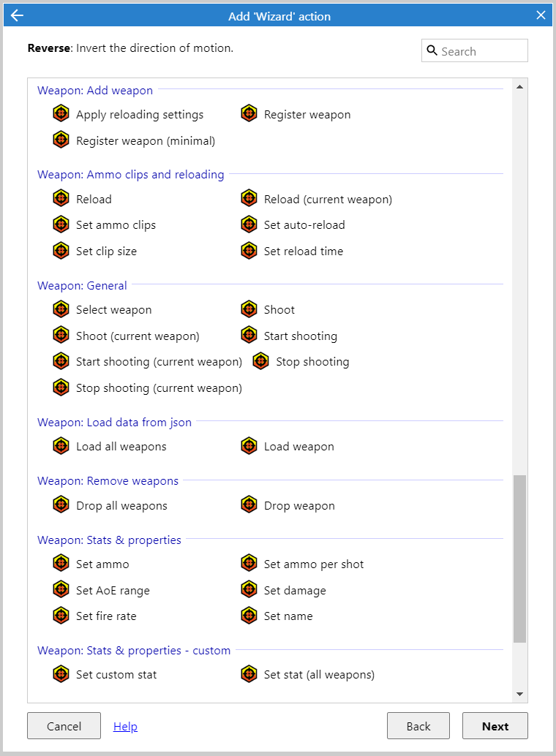Viewport: 556px width, 756px height.
Task: Select the Drop weapon icon
Action: 249,505
